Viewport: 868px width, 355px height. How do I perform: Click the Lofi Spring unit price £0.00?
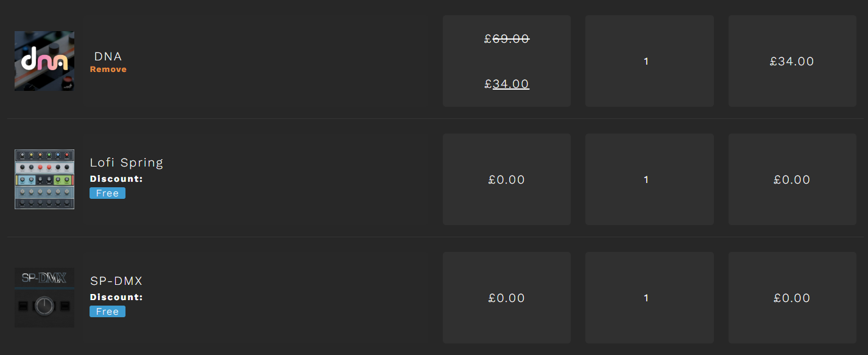click(507, 179)
